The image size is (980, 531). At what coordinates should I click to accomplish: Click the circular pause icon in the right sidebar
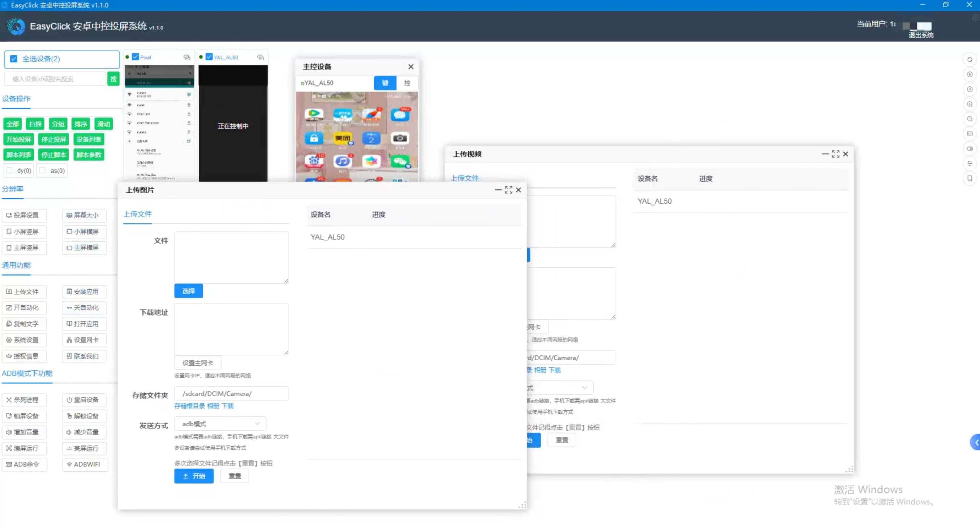[970, 89]
